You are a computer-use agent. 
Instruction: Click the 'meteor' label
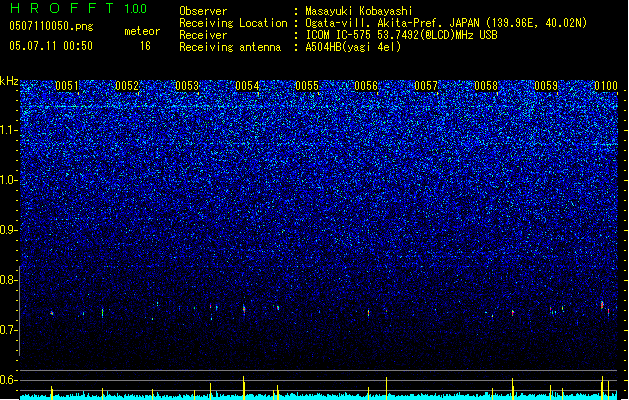142,31
